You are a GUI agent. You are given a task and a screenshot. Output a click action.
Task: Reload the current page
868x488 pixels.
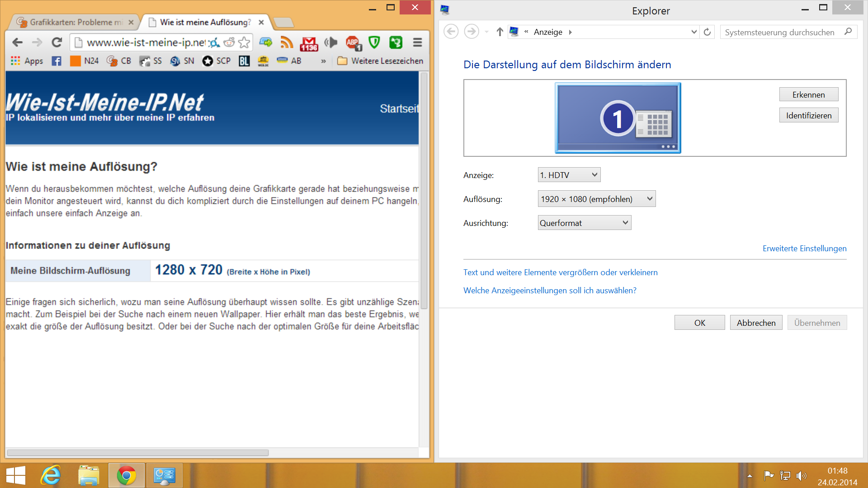coord(57,42)
